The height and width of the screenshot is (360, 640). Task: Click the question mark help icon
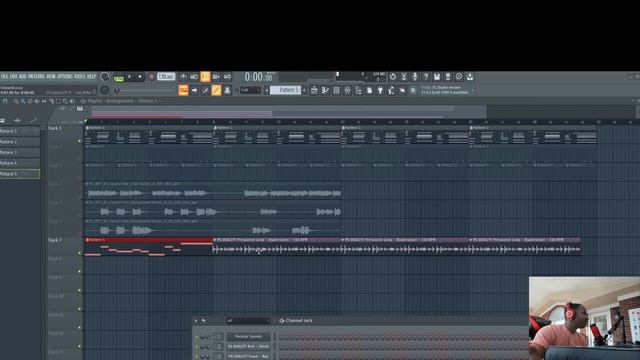pyautogui.click(x=426, y=77)
